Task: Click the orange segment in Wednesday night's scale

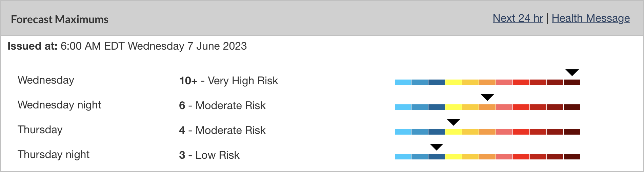Action: click(x=487, y=107)
